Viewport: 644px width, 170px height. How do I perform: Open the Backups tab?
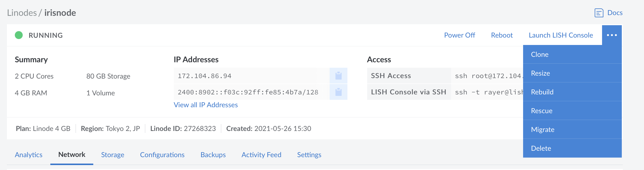pos(213,155)
